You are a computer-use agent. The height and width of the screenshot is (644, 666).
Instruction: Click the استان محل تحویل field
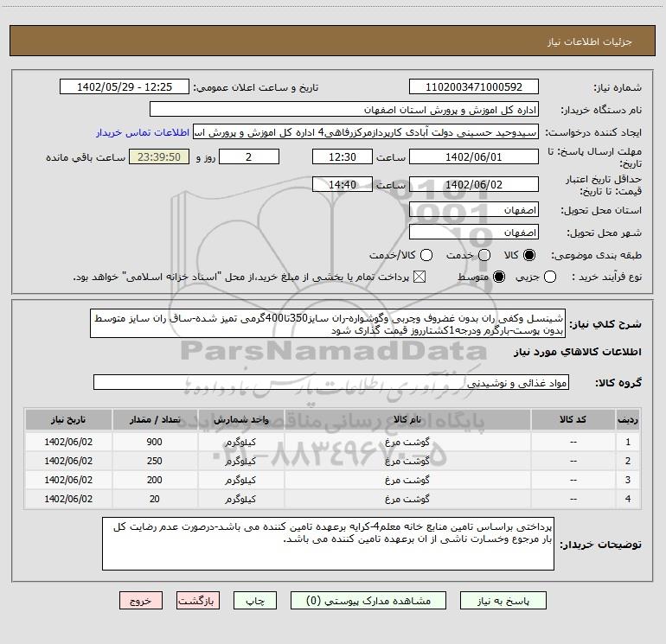point(473,210)
